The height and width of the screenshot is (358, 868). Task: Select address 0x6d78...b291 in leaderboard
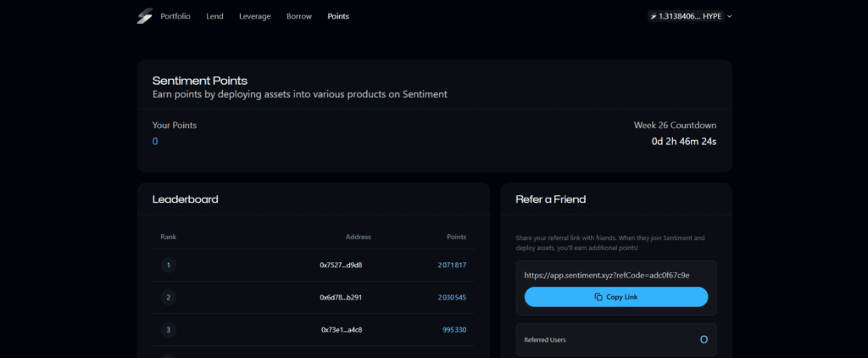click(x=341, y=298)
